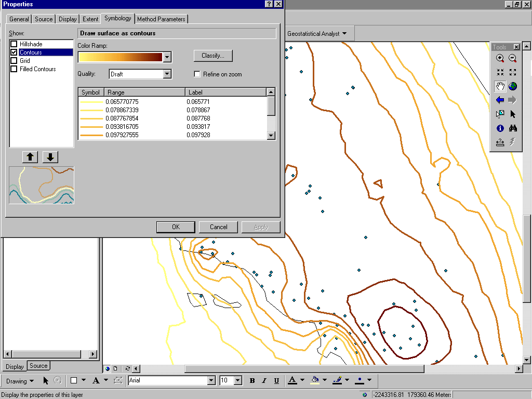The width and height of the screenshot is (532, 399).
Task: Select the Zoom In tool
Action: coord(500,58)
